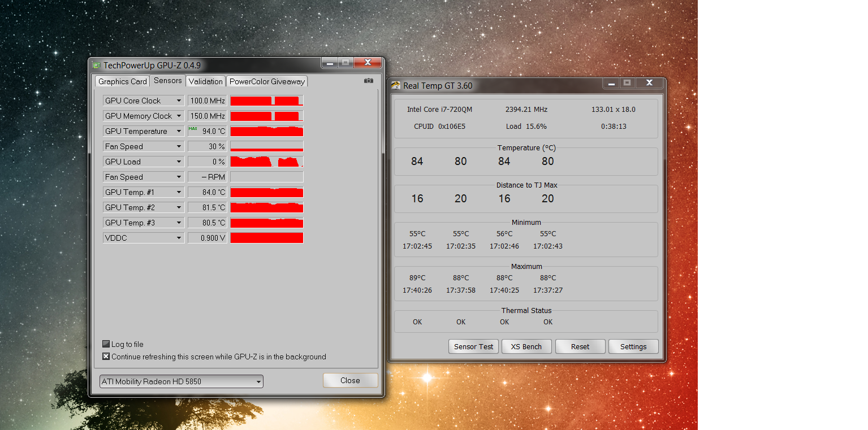The height and width of the screenshot is (430, 868).
Task: Click the 56°C minimum temperature value
Action: 504,233
